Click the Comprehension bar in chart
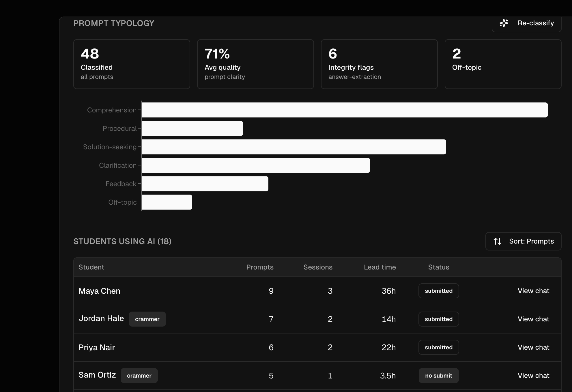This screenshot has height=392, width=572. [345, 110]
